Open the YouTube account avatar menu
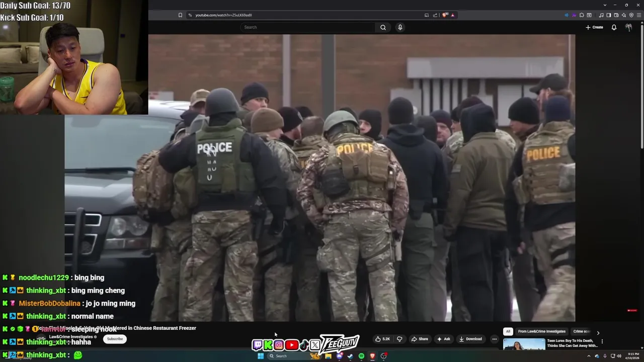Screen dimensions: 644x362 click(628, 27)
